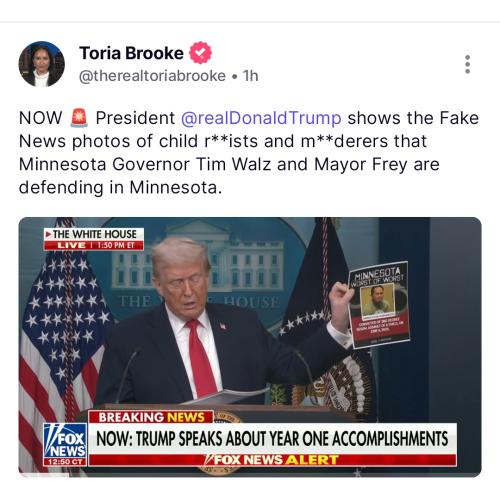Open the three-dot post options menu
This screenshot has height=495, width=500.
coord(468,64)
